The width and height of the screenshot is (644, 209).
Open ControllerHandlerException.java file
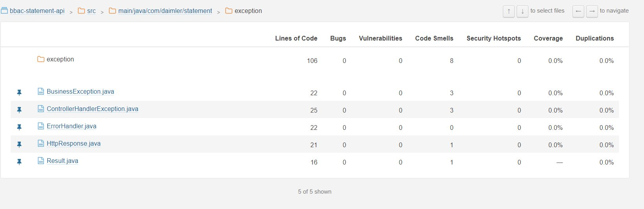[92, 109]
